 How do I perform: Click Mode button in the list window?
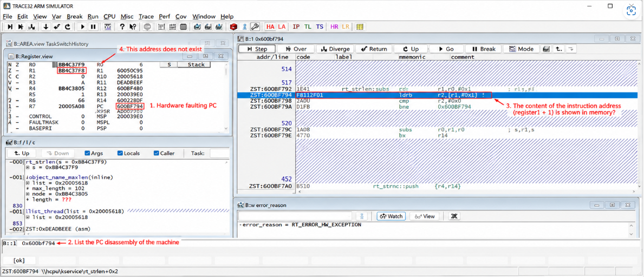click(522, 49)
